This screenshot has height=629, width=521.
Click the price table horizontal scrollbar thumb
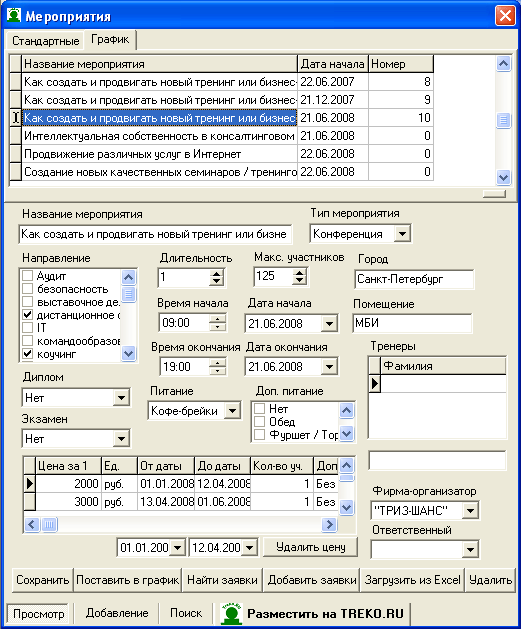(49, 524)
